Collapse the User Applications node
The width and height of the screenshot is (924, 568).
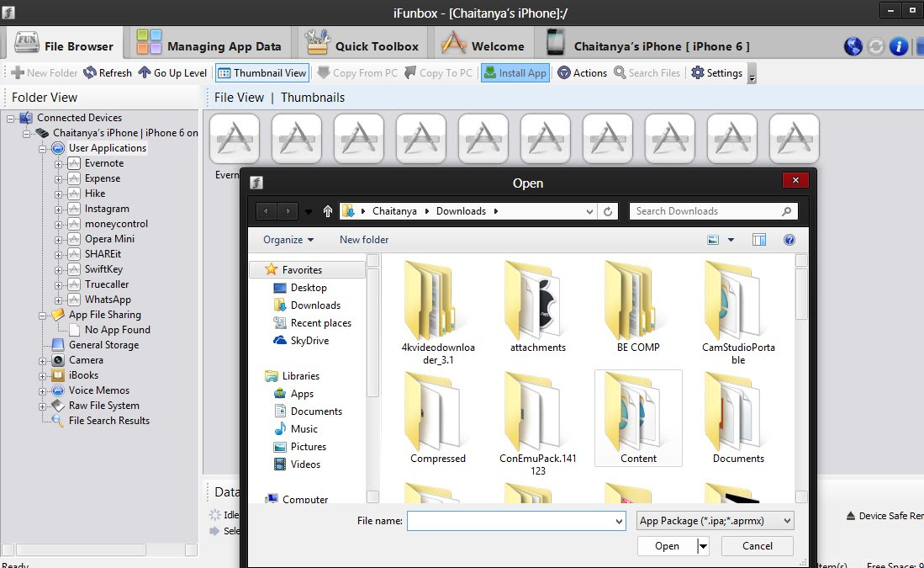pos(42,149)
